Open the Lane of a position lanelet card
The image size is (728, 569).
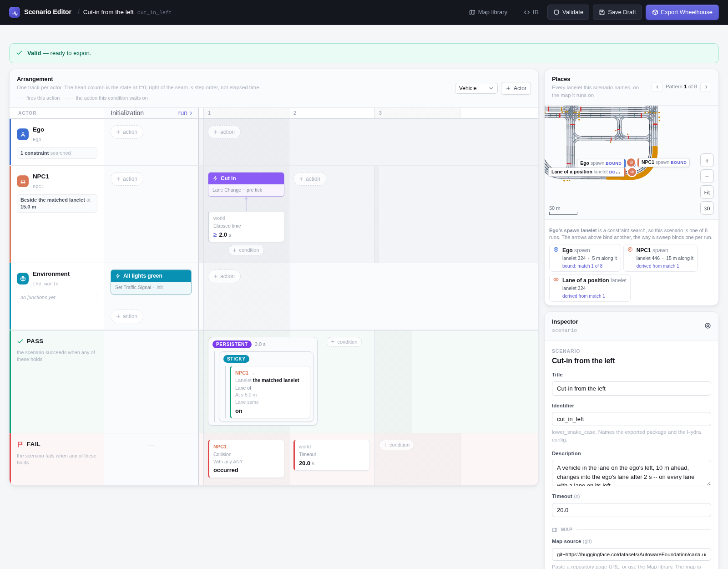click(590, 288)
